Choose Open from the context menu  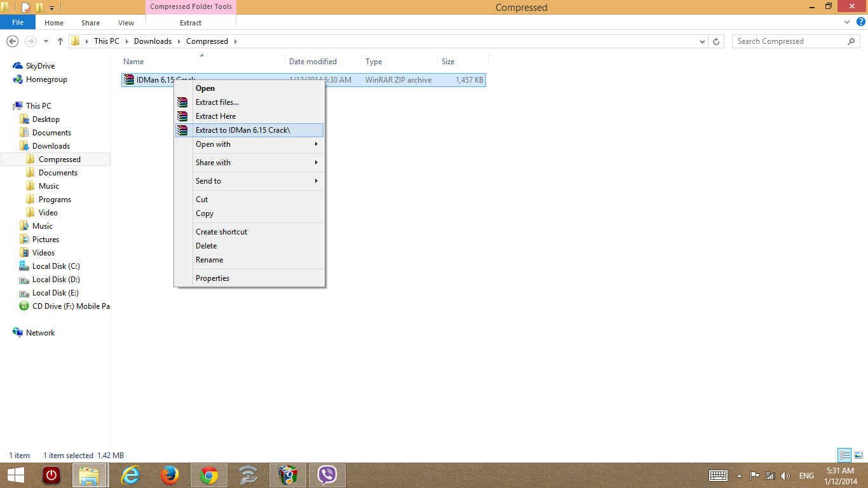tap(249, 88)
